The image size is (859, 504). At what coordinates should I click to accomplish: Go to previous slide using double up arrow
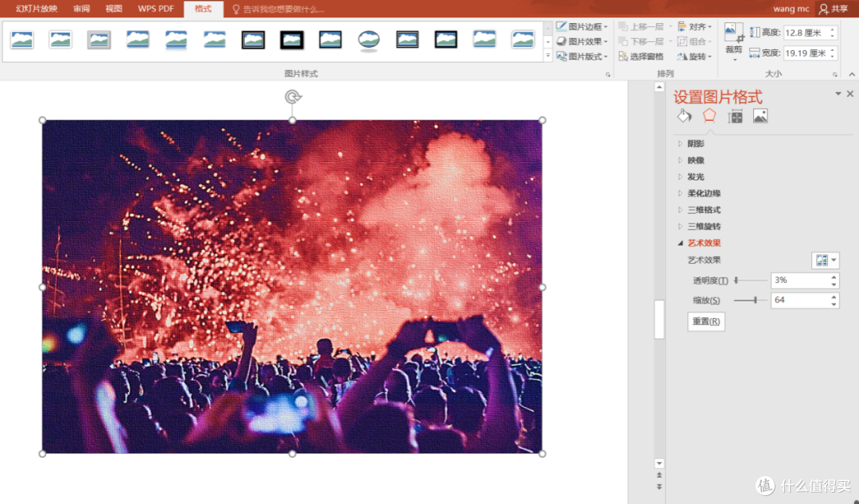click(x=659, y=475)
